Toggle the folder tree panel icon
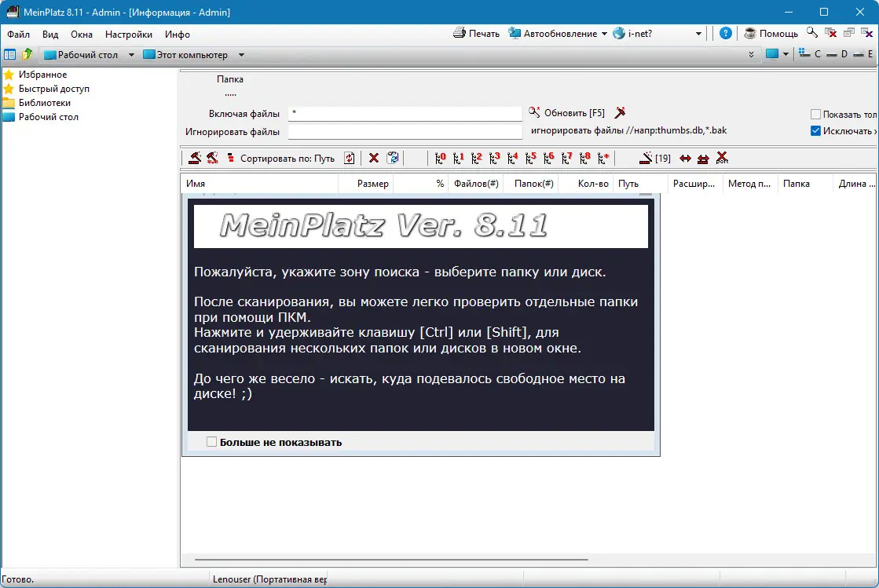The height and width of the screenshot is (588, 879). tap(9, 54)
